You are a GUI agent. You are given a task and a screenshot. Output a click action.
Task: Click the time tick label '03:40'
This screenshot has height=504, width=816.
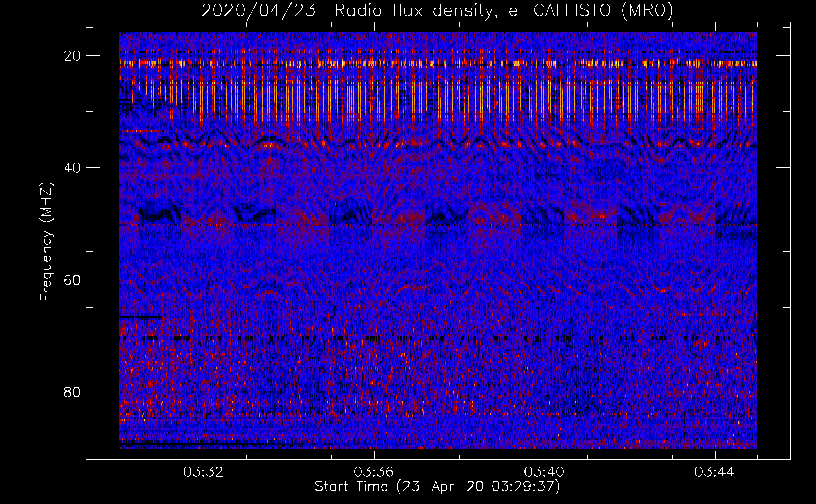point(544,472)
